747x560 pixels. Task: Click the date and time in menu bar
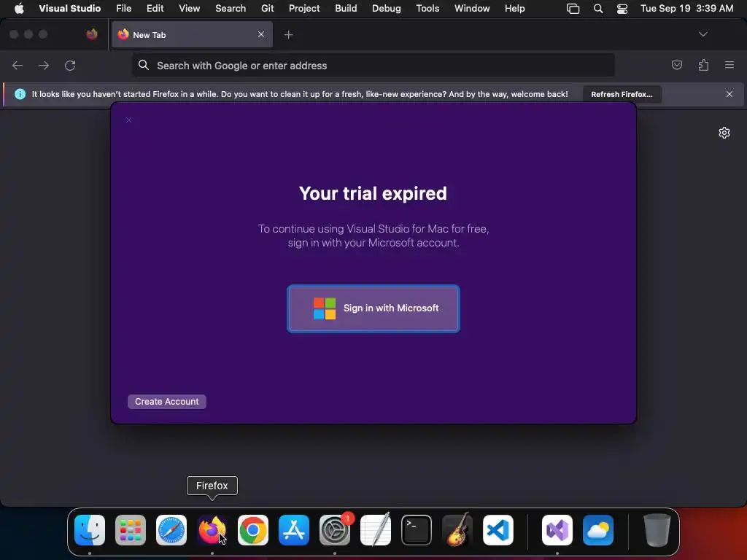coord(686,8)
